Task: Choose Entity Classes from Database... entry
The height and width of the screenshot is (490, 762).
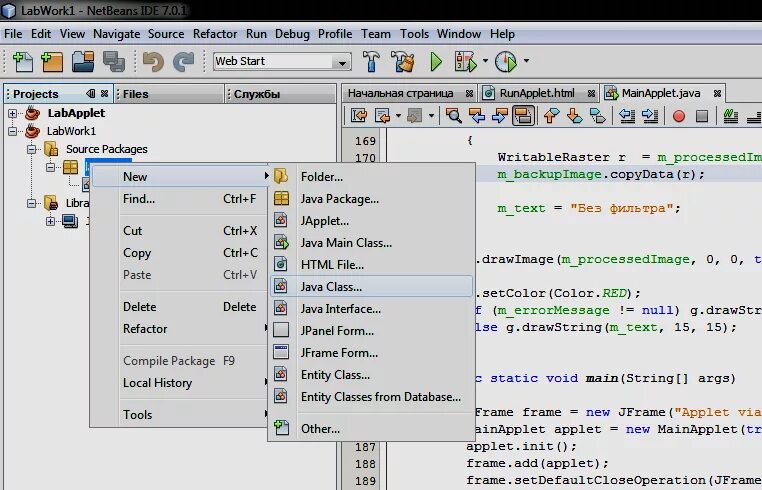Action: pyautogui.click(x=371, y=397)
